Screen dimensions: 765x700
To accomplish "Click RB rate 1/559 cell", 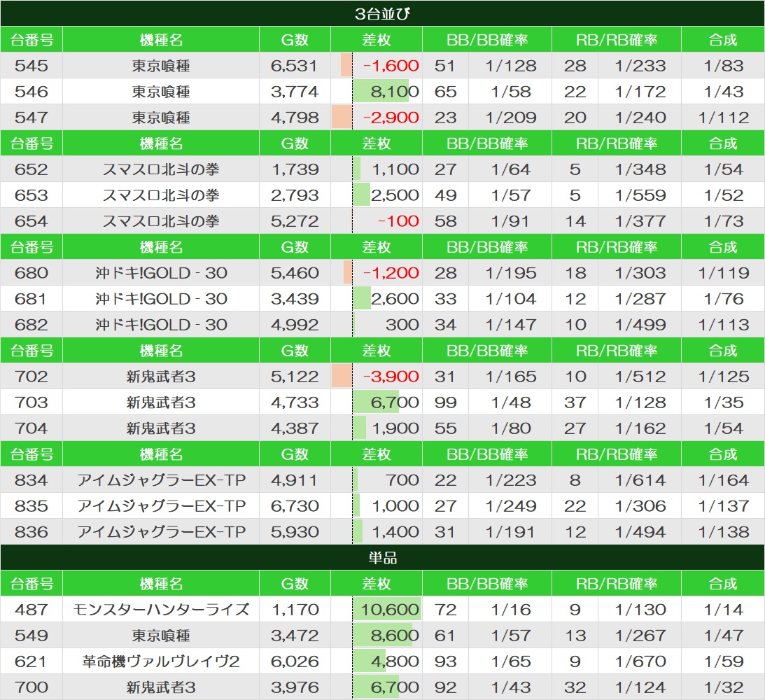I will coord(640,195).
